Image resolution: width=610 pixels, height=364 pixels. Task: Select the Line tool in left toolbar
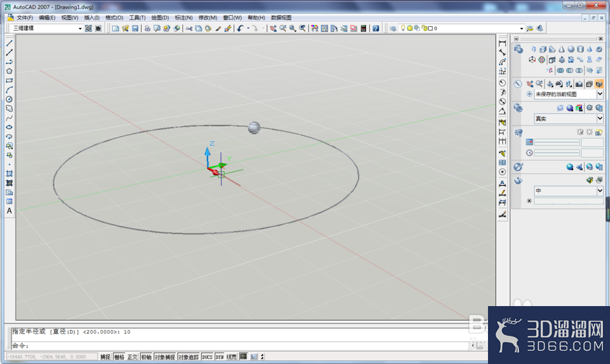(9, 43)
